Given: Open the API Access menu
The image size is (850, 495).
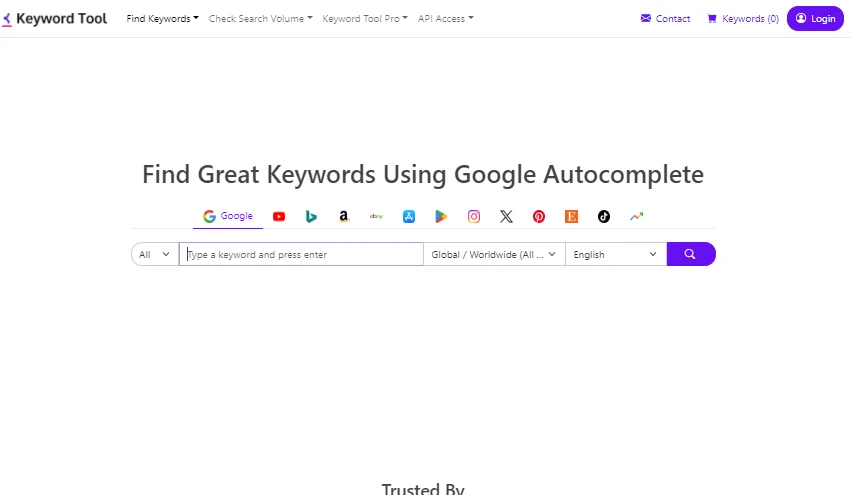Looking at the screenshot, I should click(x=446, y=18).
